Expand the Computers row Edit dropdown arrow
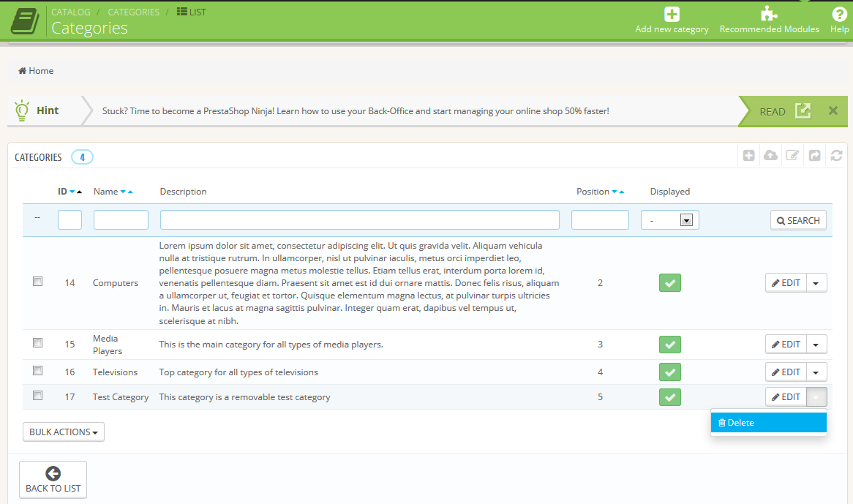Screen dimensions: 853x504 click(x=816, y=283)
